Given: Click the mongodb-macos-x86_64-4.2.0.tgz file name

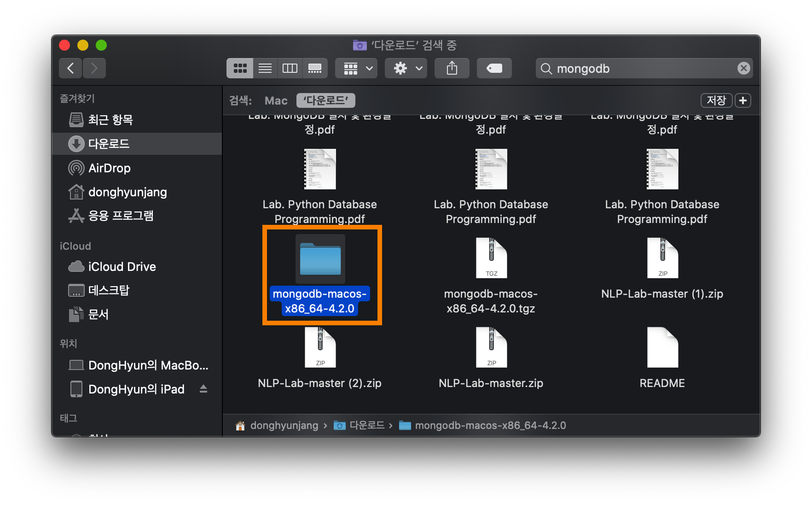Looking at the screenshot, I should pos(491,301).
